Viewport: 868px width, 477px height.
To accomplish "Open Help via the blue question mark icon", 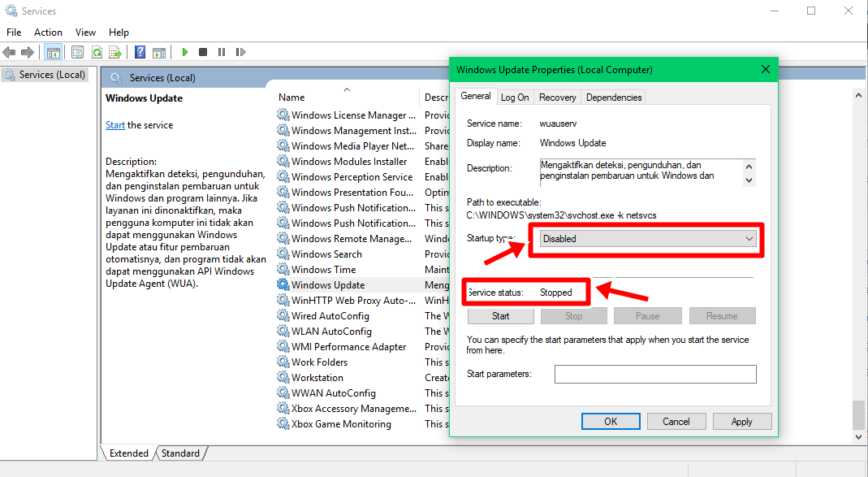I will (140, 52).
